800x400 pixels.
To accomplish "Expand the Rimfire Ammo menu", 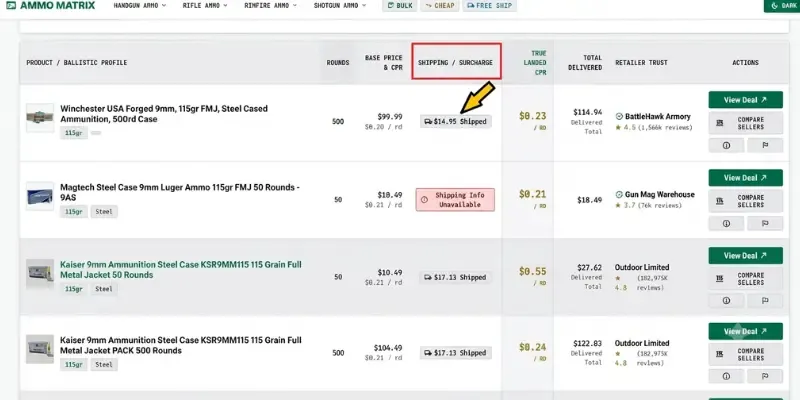I will [x=270, y=6].
